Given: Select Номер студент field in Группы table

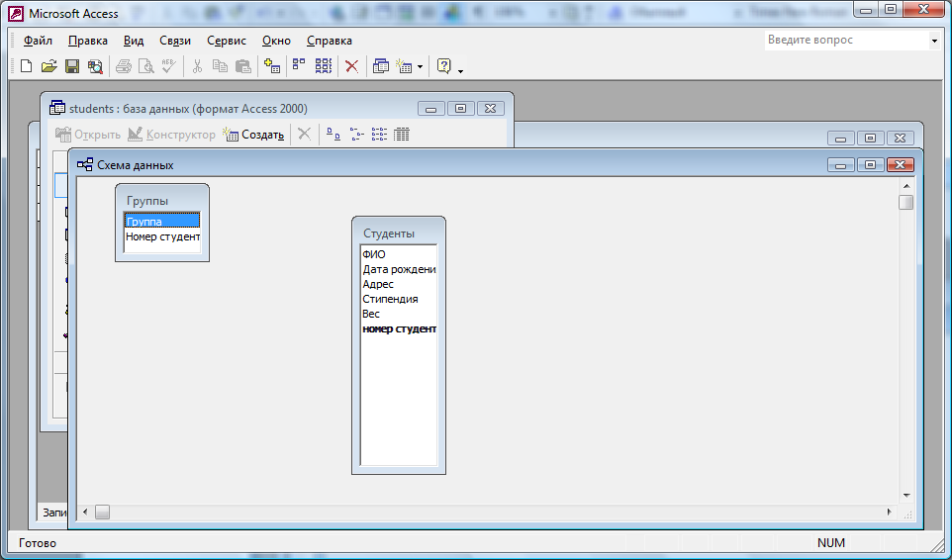Looking at the screenshot, I should pos(162,236).
